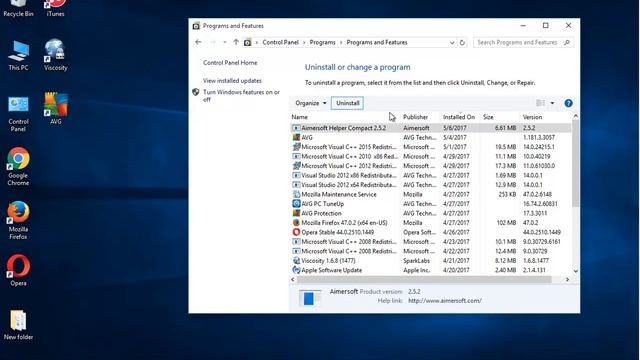Click the Refresh button in address bar
Viewport: 640px width, 360px height.
pos(462,42)
